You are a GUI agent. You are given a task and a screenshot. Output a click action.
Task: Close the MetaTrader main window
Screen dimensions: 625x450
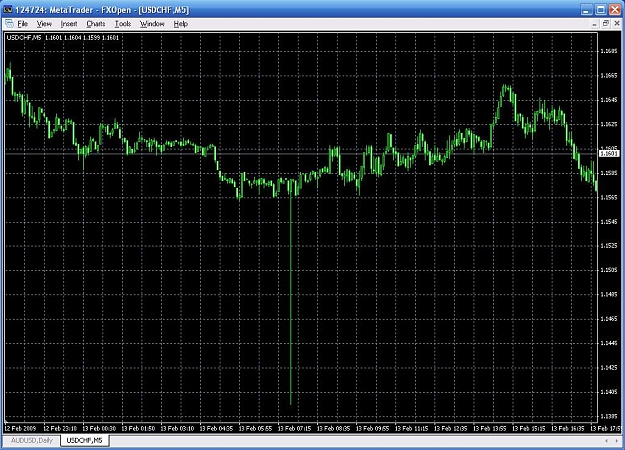coord(615,10)
